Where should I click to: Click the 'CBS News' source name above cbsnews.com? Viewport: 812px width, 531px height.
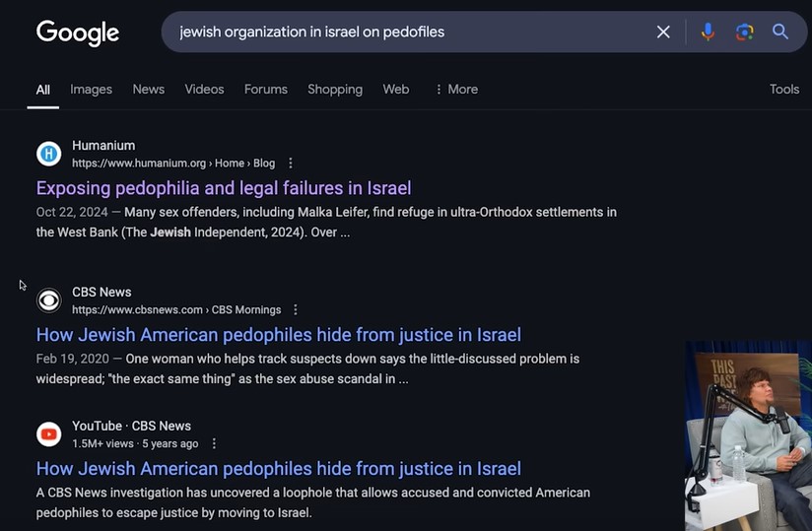tap(101, 292)
